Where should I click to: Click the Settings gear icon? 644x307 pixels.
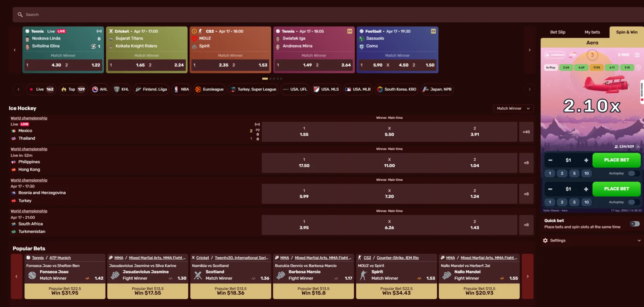545,241
